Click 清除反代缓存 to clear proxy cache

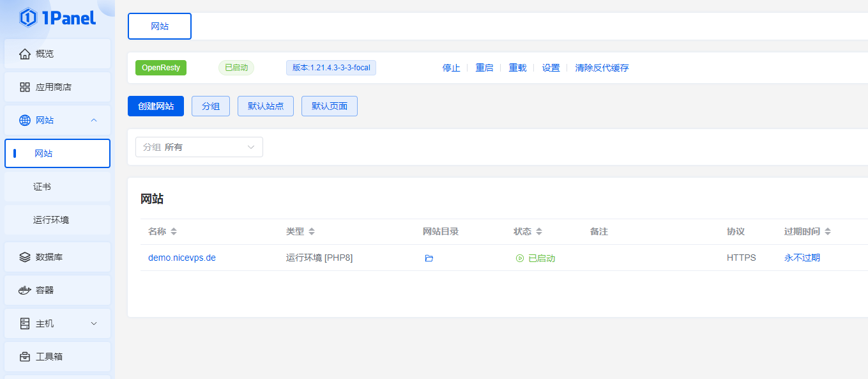(602, 68)
